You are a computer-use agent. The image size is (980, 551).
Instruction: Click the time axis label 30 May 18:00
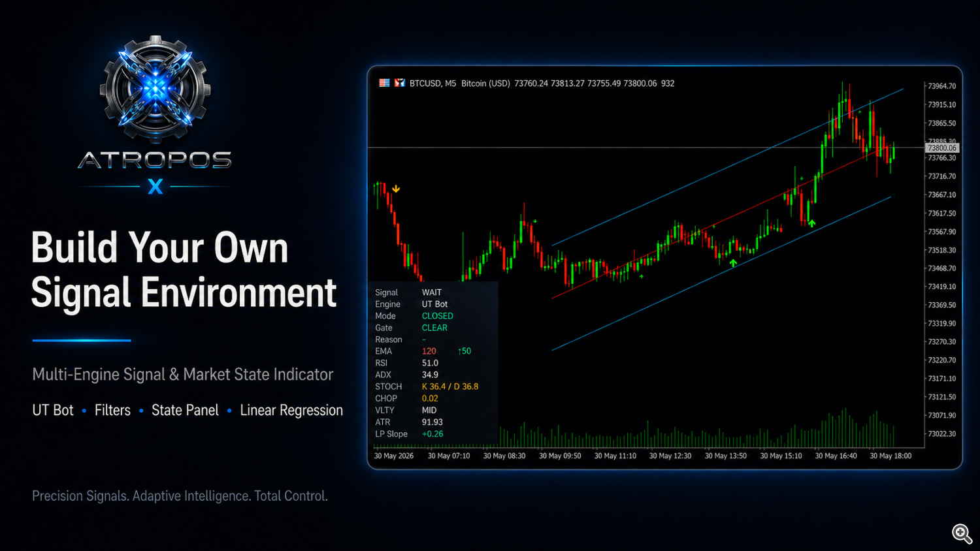890,456
